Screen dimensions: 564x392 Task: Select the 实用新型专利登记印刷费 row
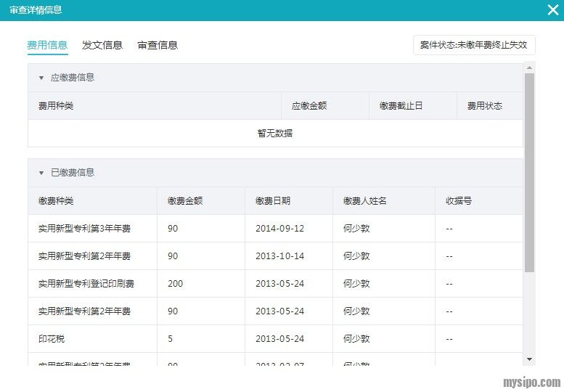pyautogui.click(x=86, y=284)
